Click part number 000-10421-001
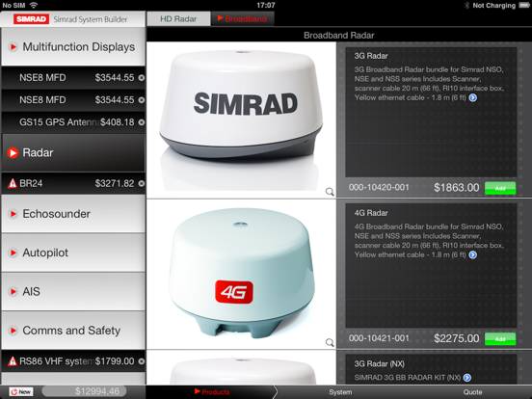 [x=379, y=338]
